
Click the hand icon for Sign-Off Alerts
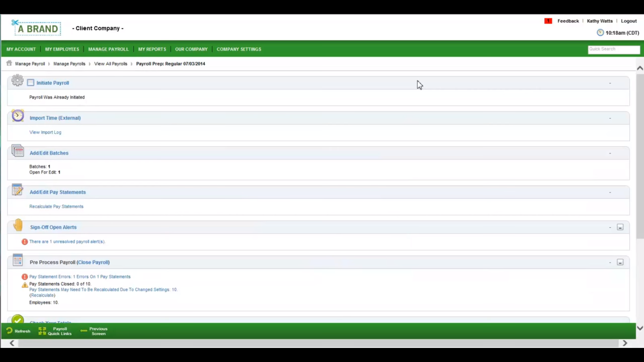[x=18, y=225]
